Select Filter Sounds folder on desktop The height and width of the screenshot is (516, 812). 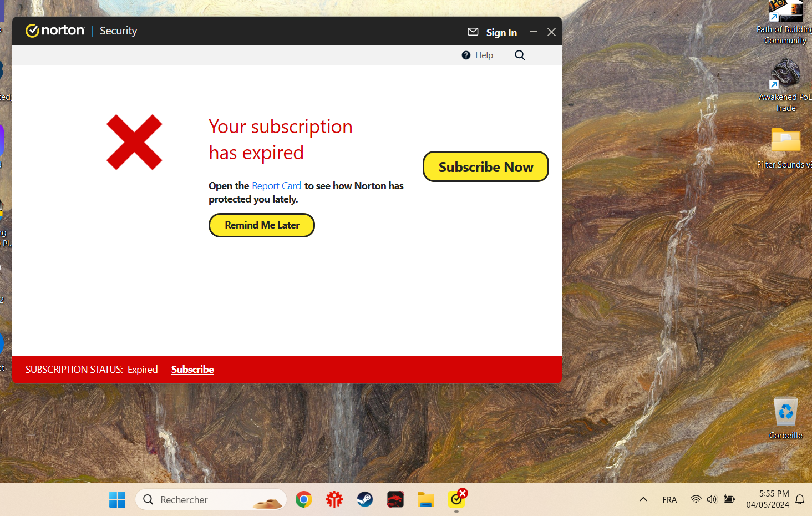(x=786, y=148)
